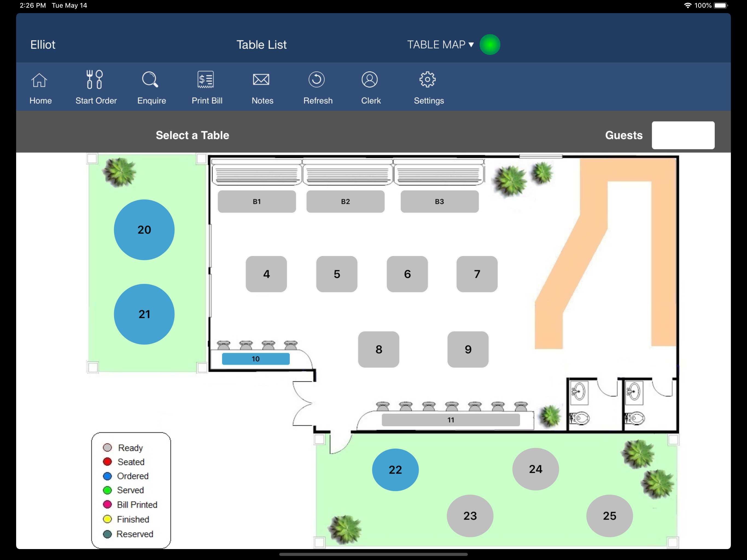747x560 pixels.
Task: Select ordered bar table 10
Action: (x=256, y=359)
